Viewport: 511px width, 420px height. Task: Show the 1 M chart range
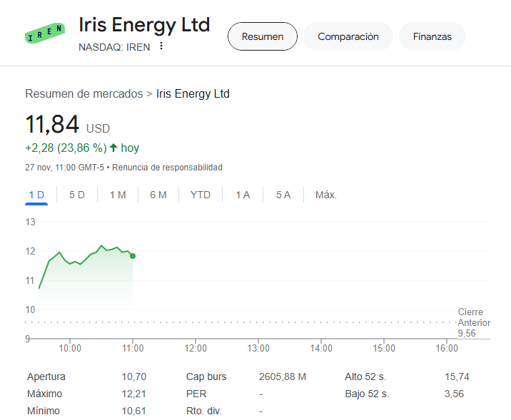click(118, 195)
